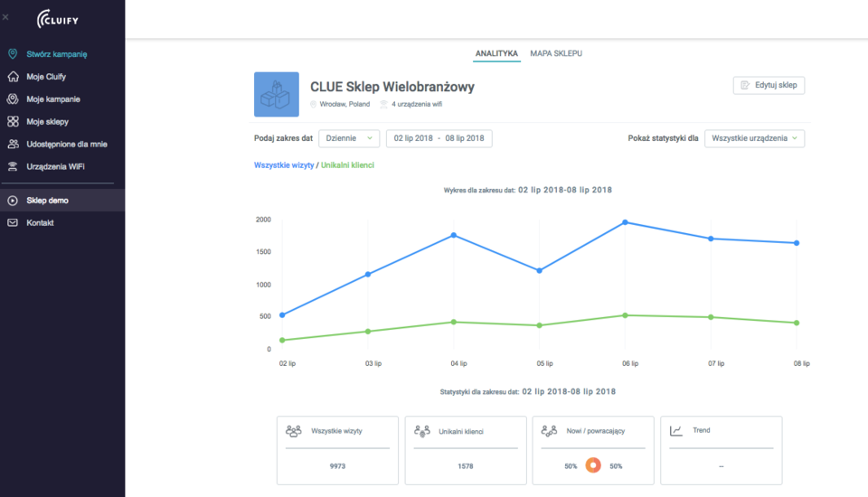Click the green data point for 03 lip
868x497 pixels.
(368, 332)
